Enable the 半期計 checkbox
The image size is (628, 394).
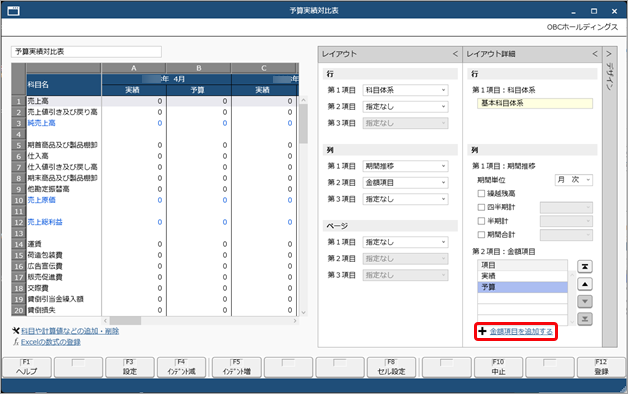coord(481,221)
